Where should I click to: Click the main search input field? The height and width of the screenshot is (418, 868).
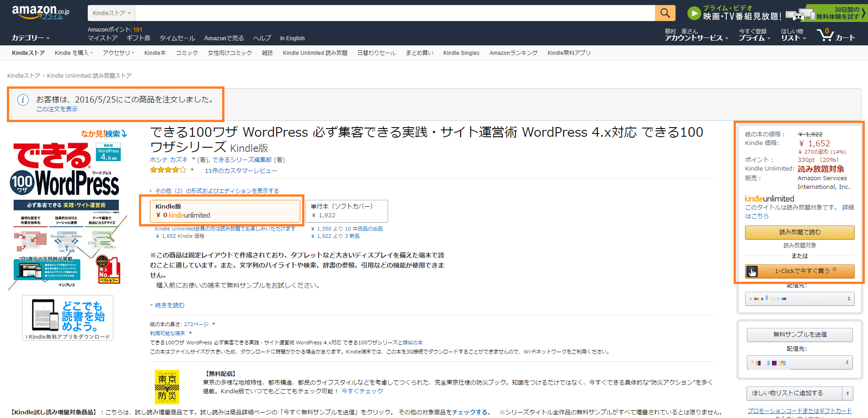395,13
